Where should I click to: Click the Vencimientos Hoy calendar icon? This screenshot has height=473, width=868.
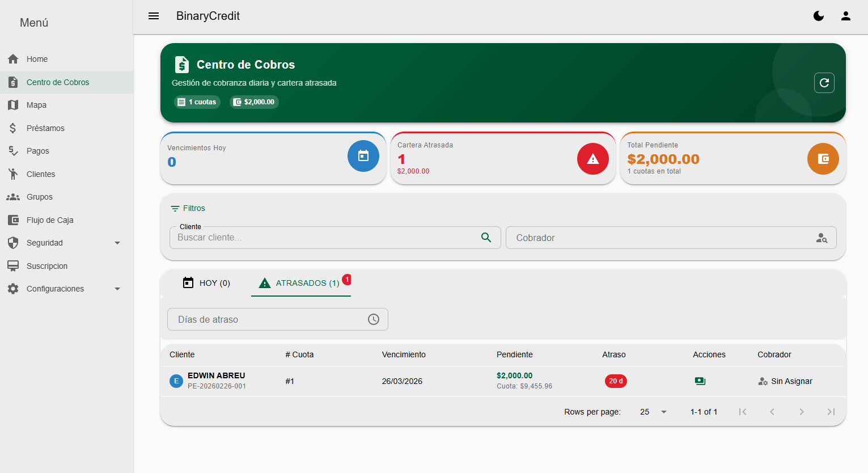363,156
